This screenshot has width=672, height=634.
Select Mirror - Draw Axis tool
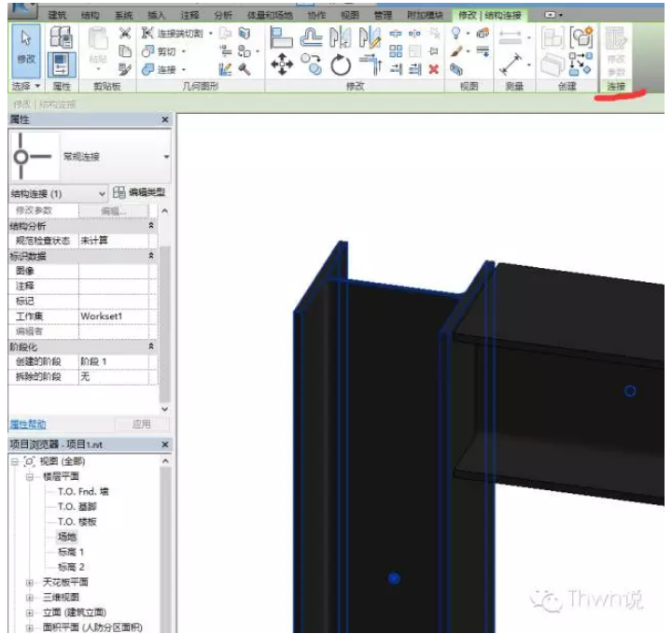click(x=370, y=36)
